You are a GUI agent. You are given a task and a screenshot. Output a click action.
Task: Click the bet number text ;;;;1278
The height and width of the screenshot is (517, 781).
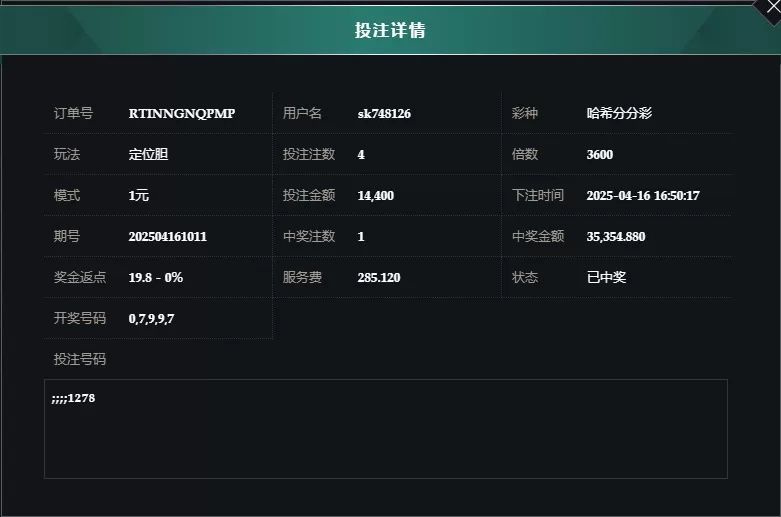tap(73, 399)
